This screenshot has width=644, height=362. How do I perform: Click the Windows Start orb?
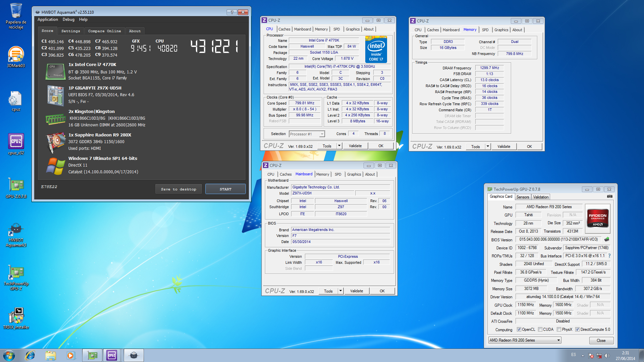pyautogui.click(x=9, y=355)
